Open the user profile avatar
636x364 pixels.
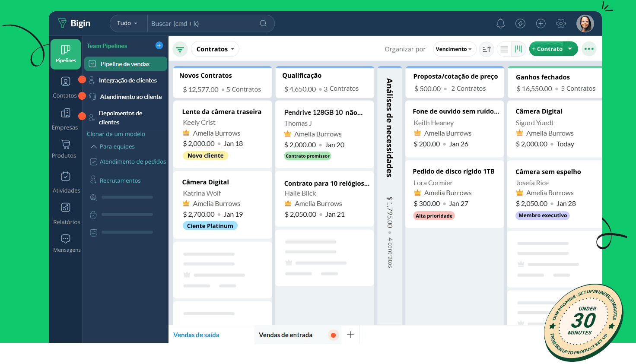point(585,24)
